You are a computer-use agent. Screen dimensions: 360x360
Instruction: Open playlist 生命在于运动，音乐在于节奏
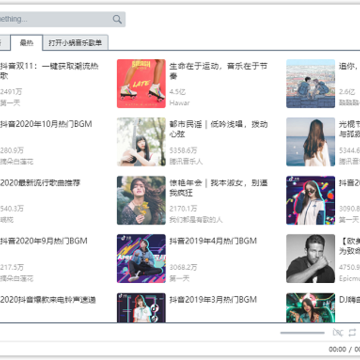click(219, 71)
